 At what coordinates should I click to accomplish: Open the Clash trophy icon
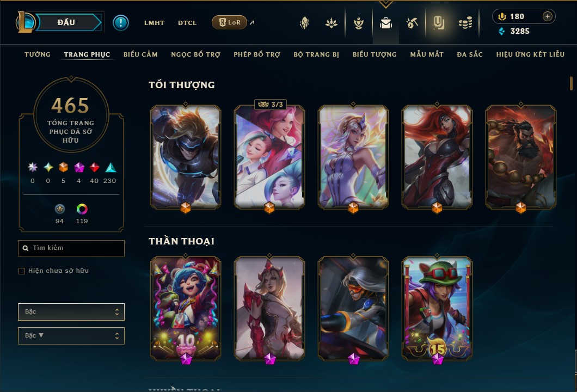click(359, 23)
